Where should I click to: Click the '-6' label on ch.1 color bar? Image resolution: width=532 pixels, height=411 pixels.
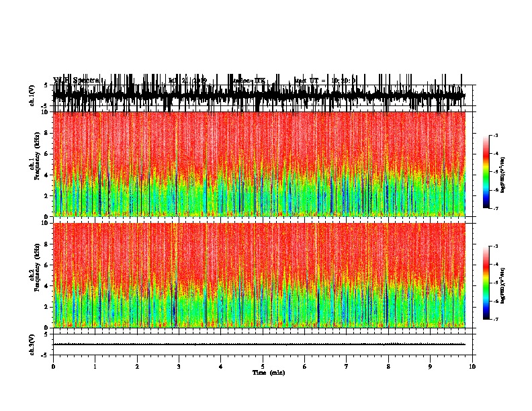495,190
